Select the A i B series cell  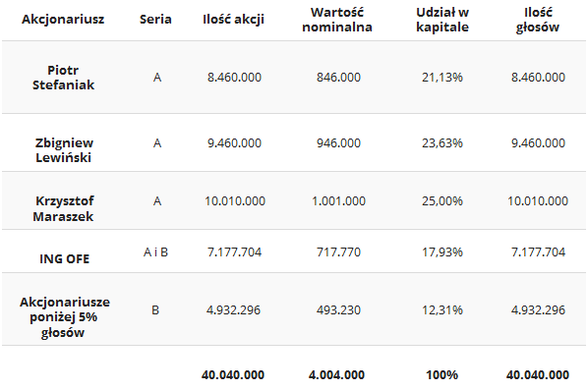(155, 252)
